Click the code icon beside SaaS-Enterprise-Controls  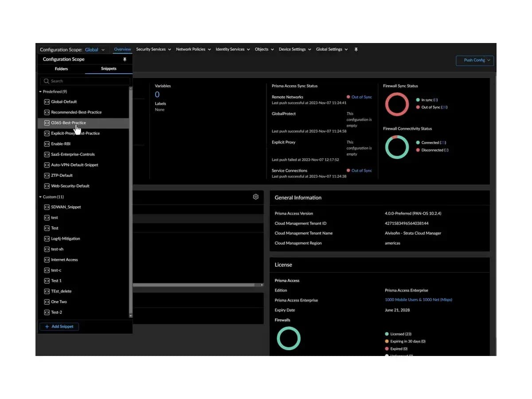pyautogui.click(x=47, y=154)
